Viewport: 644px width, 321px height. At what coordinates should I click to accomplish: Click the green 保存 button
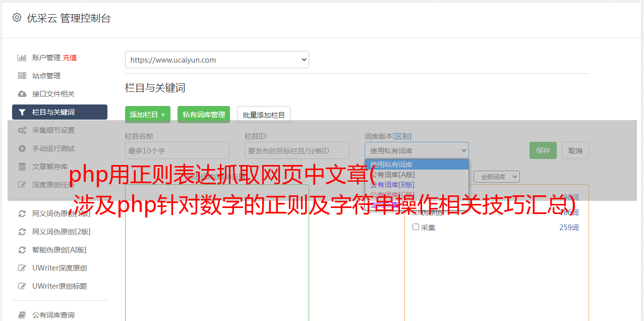543,150
